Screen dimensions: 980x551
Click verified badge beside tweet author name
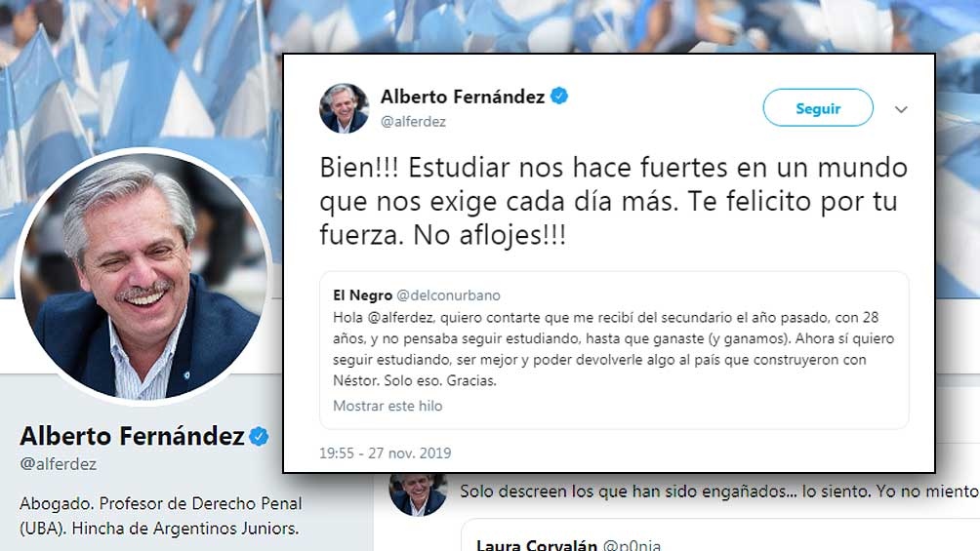click(558, 96)
